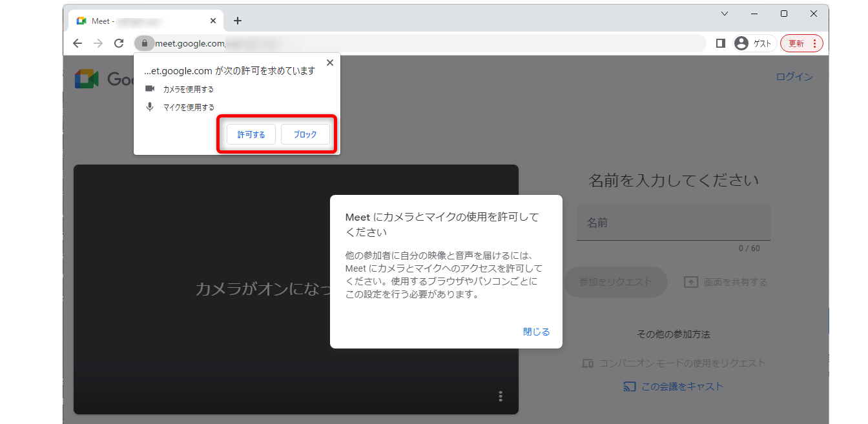Screen dimensions: 868x424
Task: Open a new tab with plus icon
Action: (238, 21)
